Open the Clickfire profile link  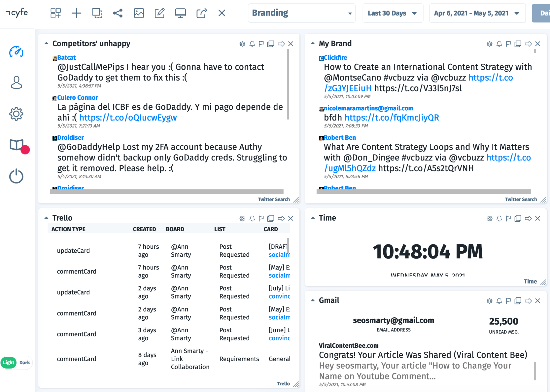pyautogui.click(x=335, y=57)
